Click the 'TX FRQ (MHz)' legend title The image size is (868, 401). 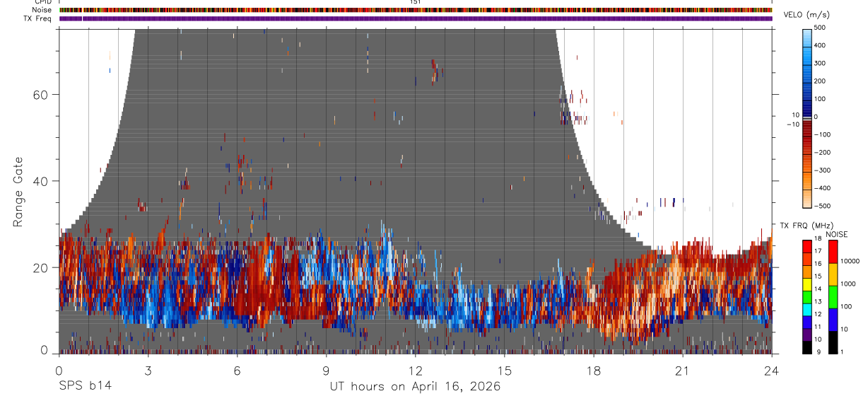click(807, 225)
